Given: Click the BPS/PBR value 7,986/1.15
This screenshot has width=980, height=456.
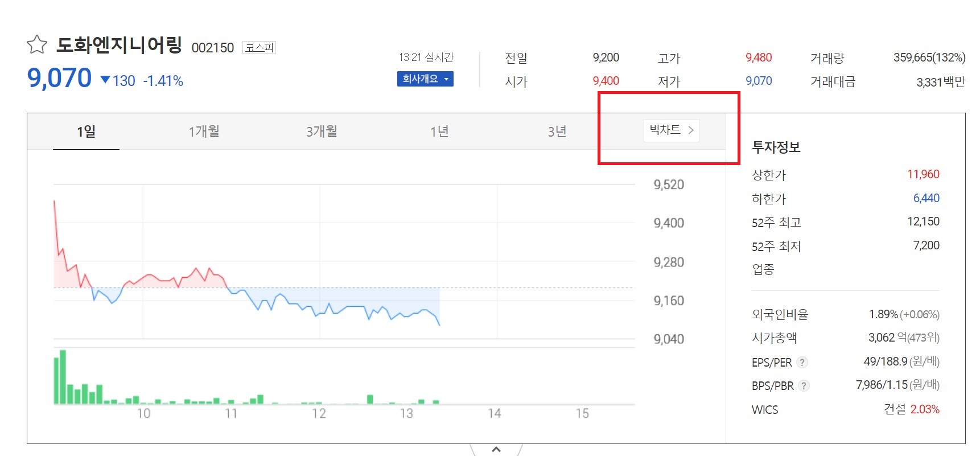Looking at the screenshot, I should 882,385.
